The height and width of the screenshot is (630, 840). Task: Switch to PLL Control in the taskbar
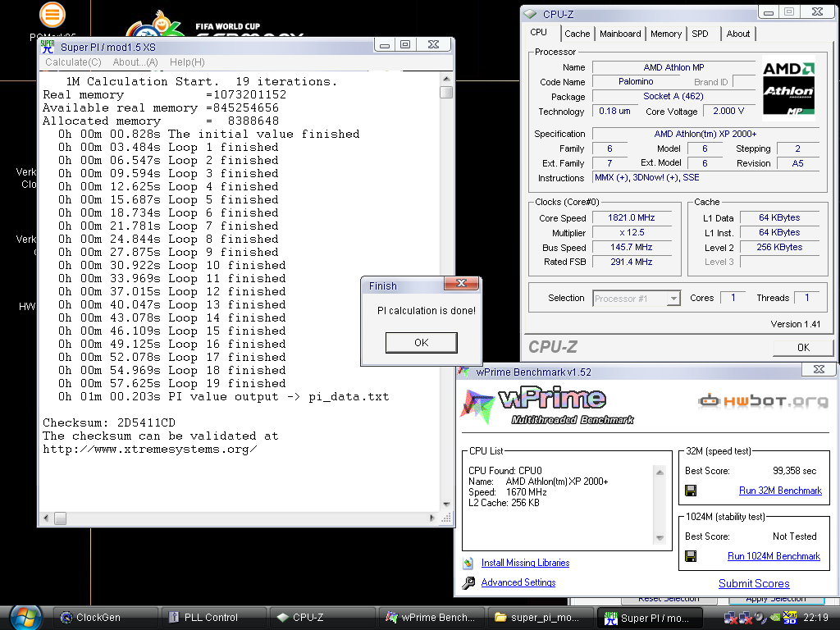[x=214, y=618]
